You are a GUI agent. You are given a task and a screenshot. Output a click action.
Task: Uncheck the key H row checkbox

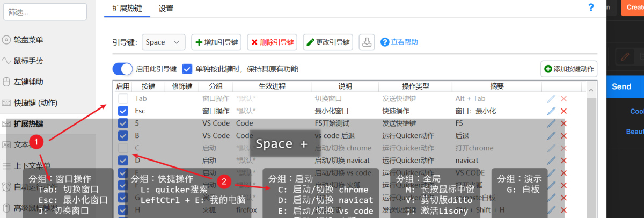coord(123,209)
